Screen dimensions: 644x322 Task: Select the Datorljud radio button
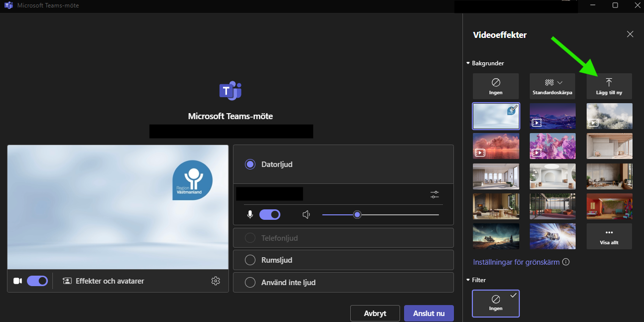click(250, 164)
